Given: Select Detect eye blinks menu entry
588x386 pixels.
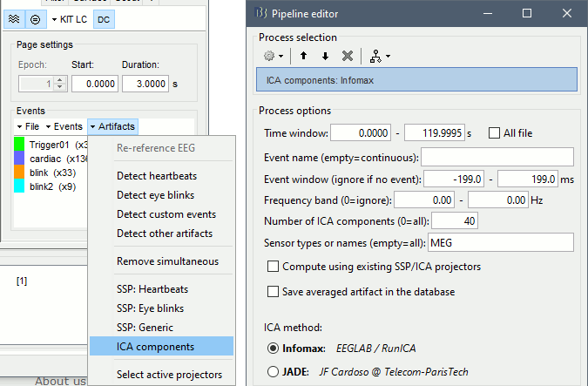Looking at the screenshot, I should tap(155, 195).
